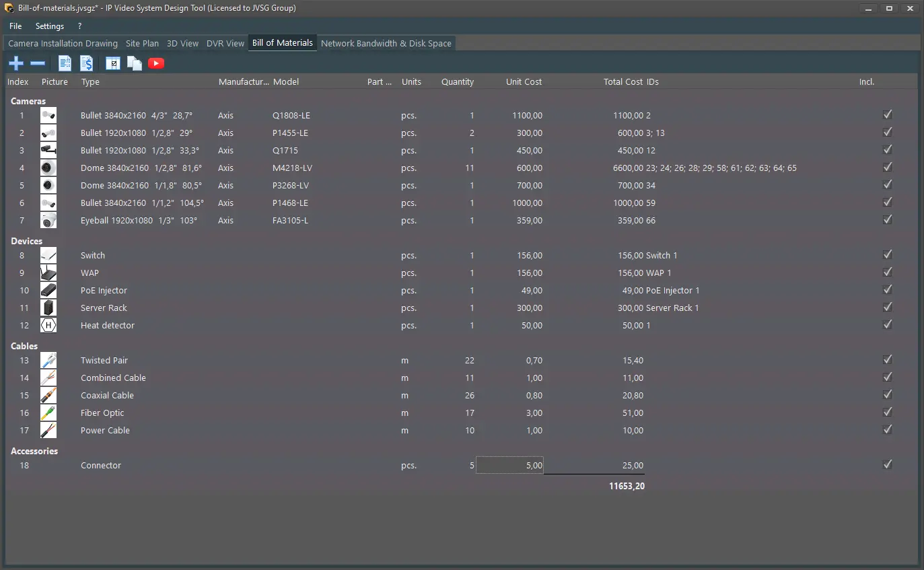924x570 pixels.
Task: Click the dollar sign price document icon
Action: pyautogui.click(x=86, y=63)
